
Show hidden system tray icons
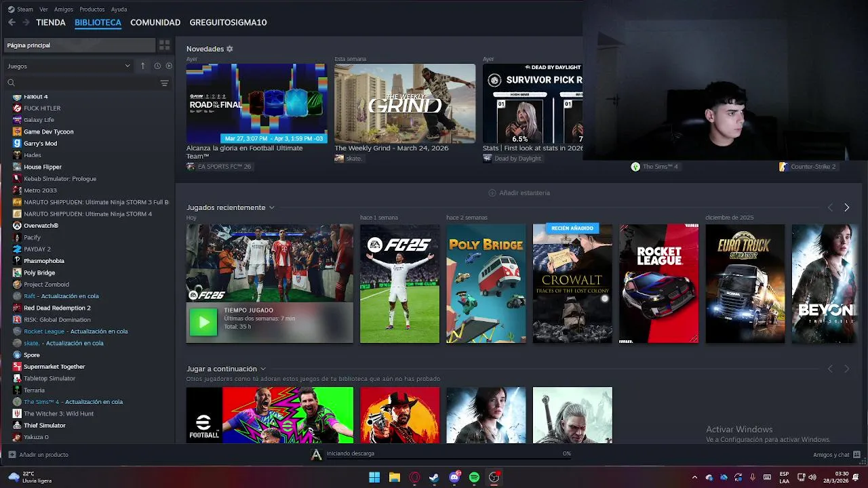[694, 477]
